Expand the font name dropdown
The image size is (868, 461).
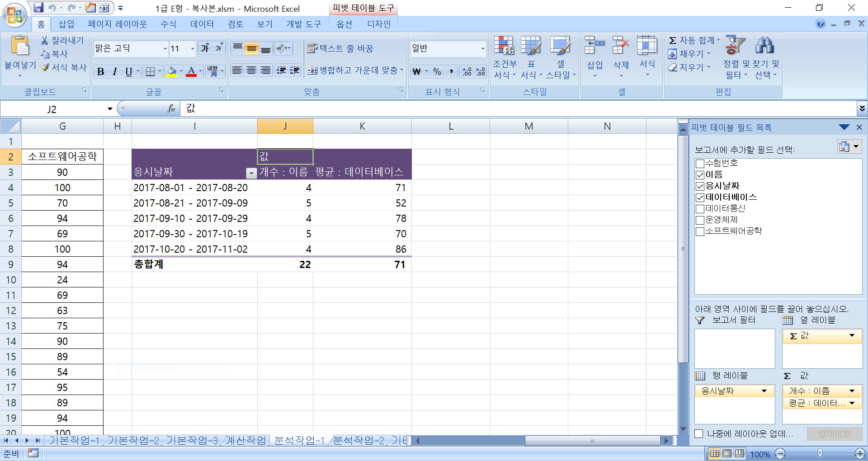pyautogui.click(x=165, y=48)
